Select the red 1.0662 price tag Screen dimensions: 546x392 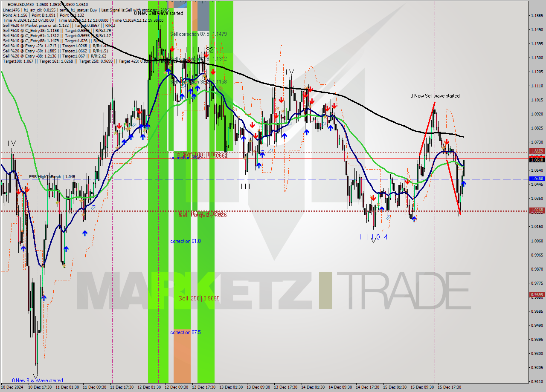pos(537,151)
